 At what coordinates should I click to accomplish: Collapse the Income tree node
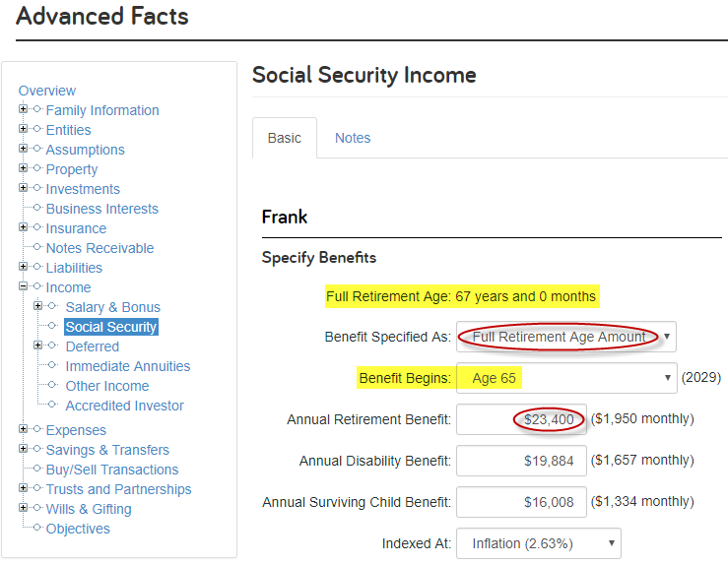pos(23,286)
